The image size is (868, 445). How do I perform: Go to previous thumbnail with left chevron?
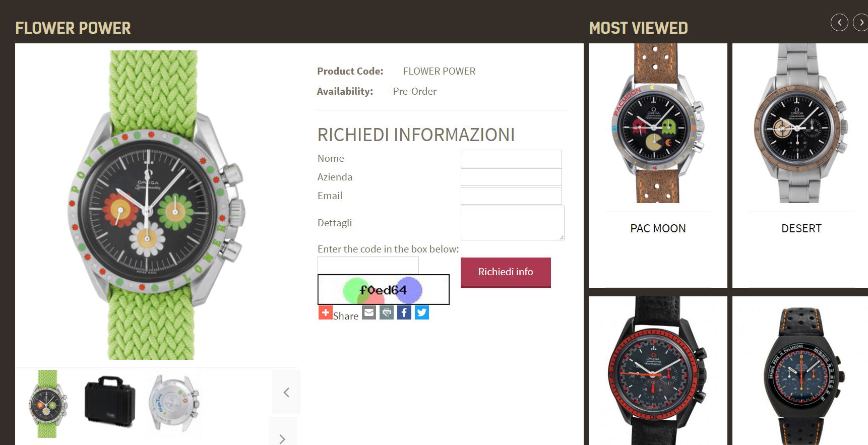tap(286, 392)
